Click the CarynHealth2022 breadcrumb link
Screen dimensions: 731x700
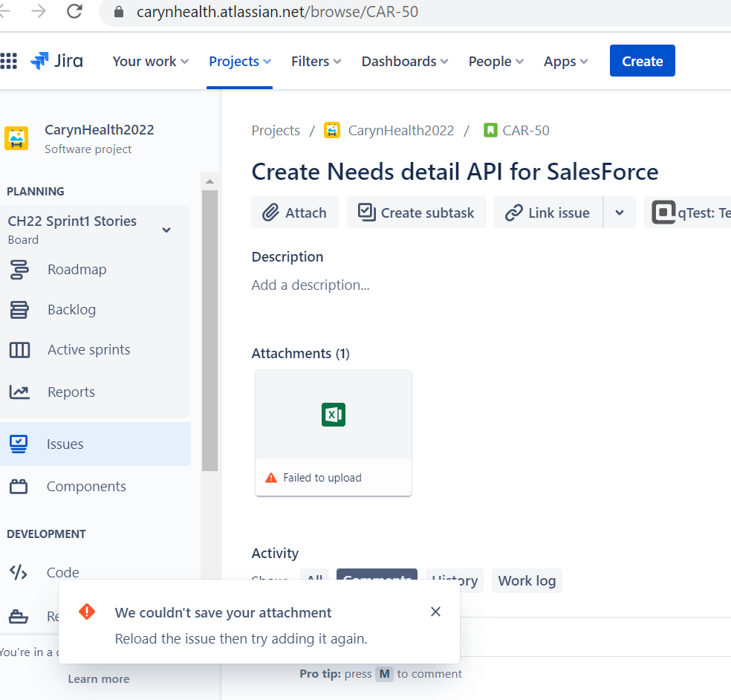tap(401, 131)
